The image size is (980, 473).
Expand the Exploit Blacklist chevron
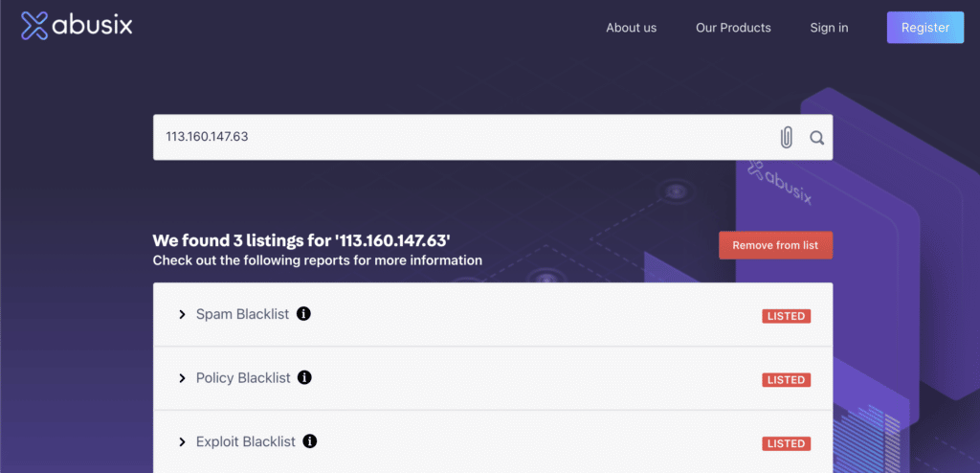click(x=182, y=441)
